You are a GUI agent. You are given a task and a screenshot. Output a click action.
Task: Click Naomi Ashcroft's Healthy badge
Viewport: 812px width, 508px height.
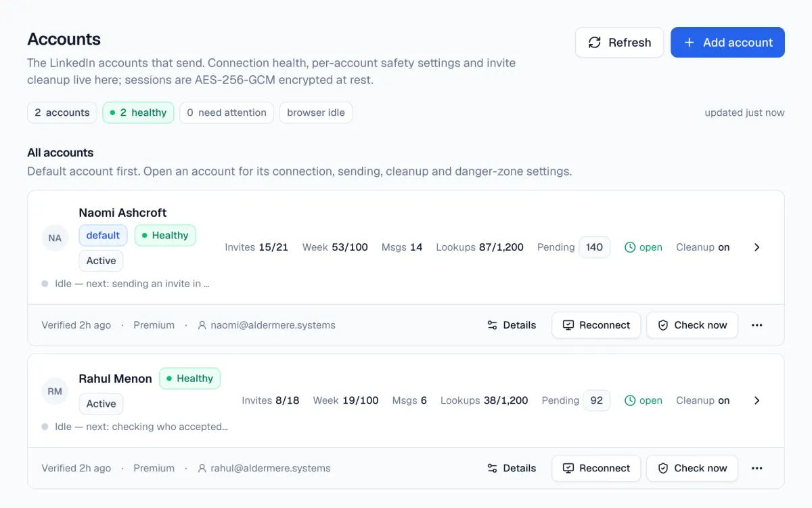(165, 235)
